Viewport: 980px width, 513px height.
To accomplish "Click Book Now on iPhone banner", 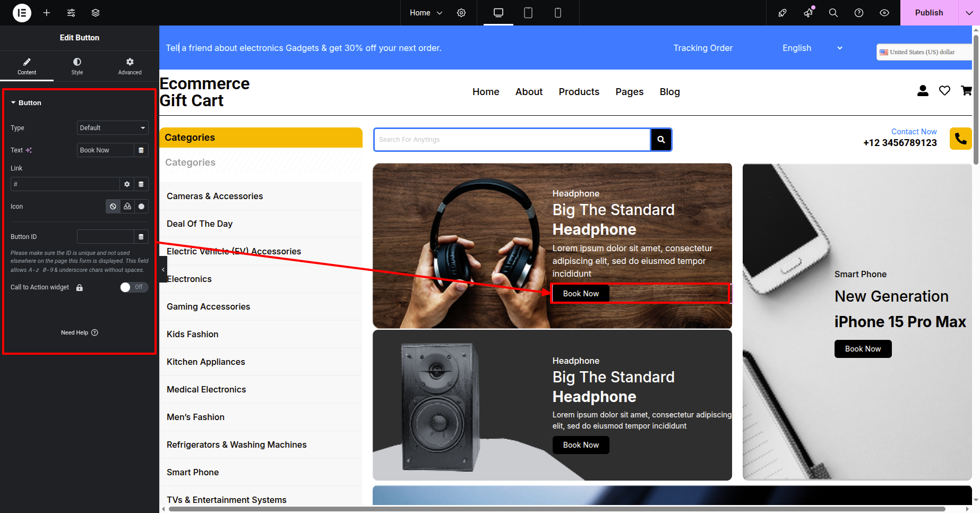I will (863, 349).
